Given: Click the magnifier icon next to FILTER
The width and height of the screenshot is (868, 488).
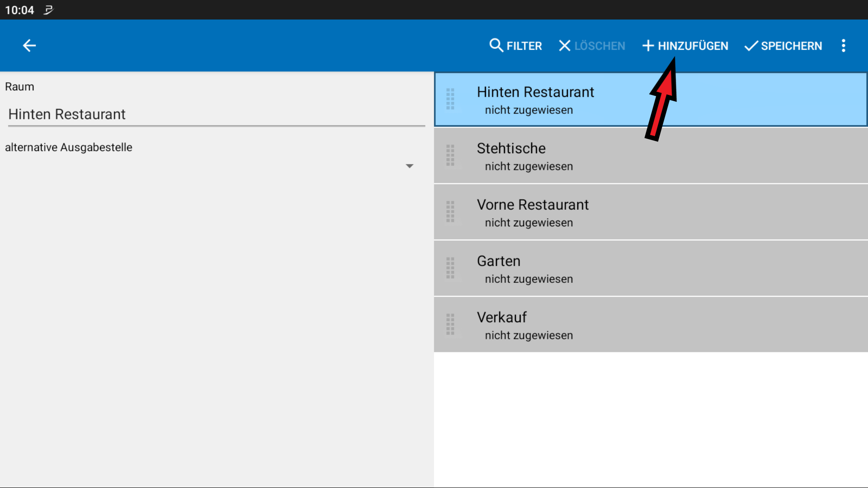Looking at the screenshot, I should (x=496, y=45).
